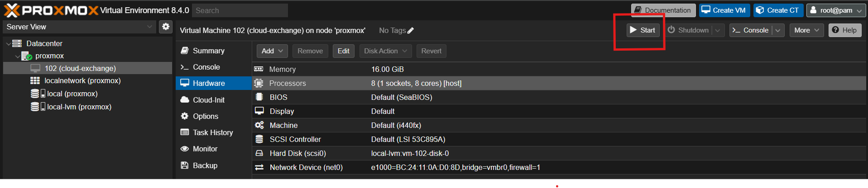Viewport: 868px width, 188px height.
Task: Select local (proxmox) storage
Action: point(72,94)
